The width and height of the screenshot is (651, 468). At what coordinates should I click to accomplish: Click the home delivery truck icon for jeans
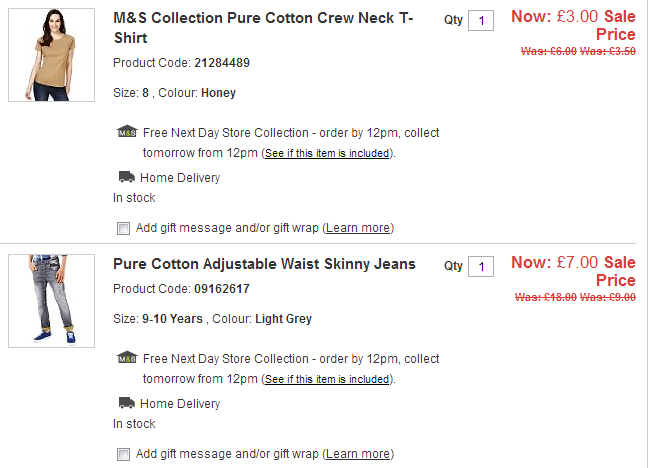(x=126, y=404)
